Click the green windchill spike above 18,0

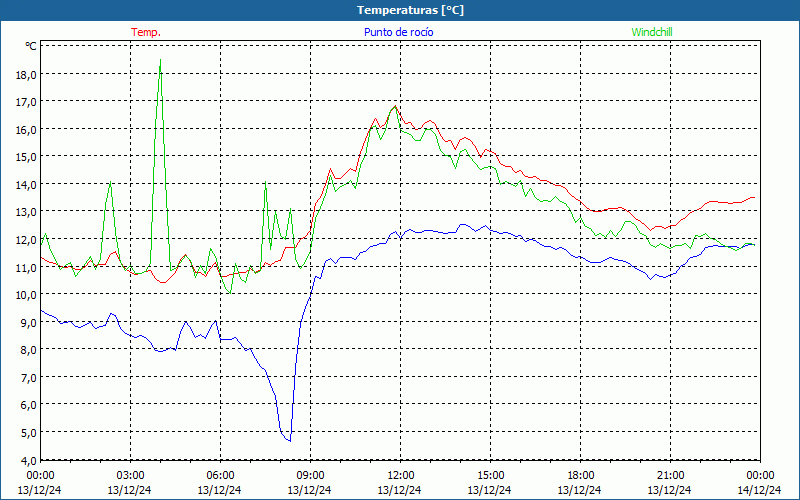coord(160,61)
